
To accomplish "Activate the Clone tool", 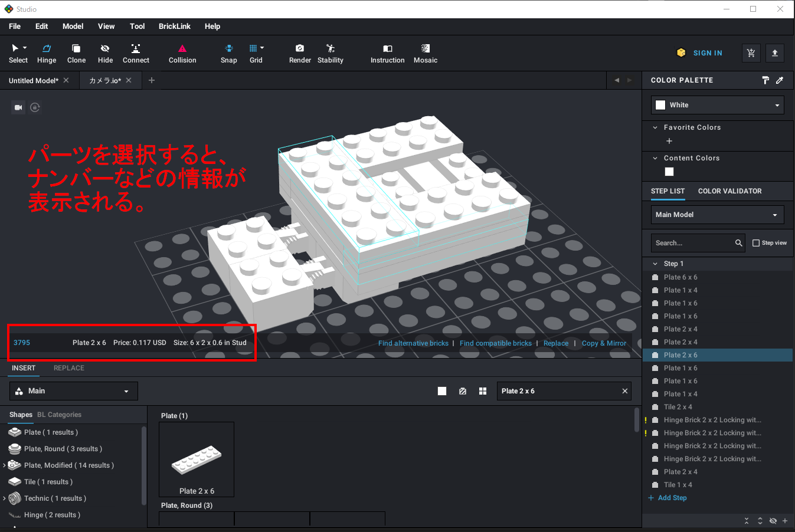I will (76, 53).
